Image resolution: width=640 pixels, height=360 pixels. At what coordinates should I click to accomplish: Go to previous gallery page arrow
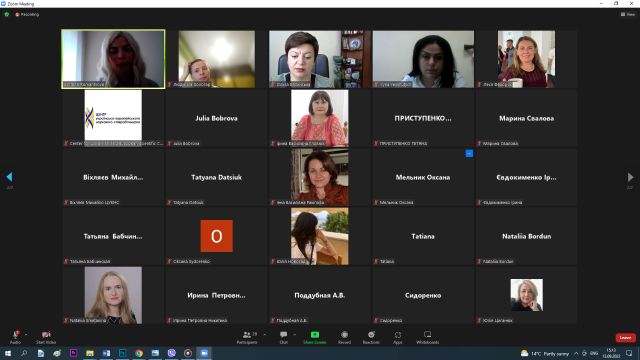[x=9, y=177]
